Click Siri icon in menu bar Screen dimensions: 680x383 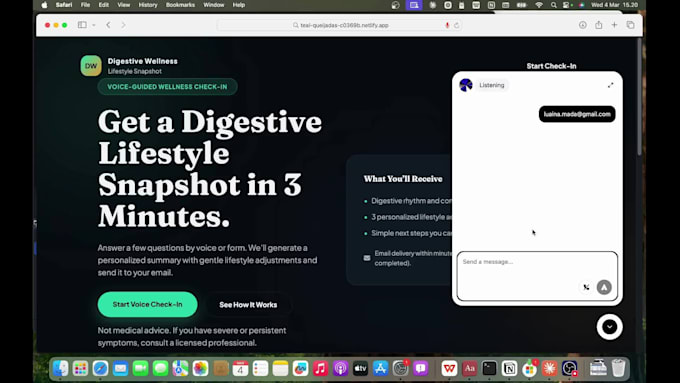point(582,5)
